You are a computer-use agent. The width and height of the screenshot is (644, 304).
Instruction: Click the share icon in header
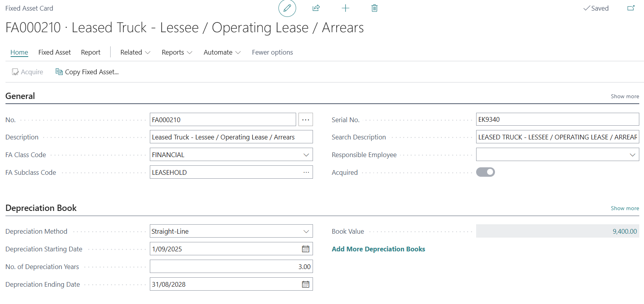tap(316, 8)
